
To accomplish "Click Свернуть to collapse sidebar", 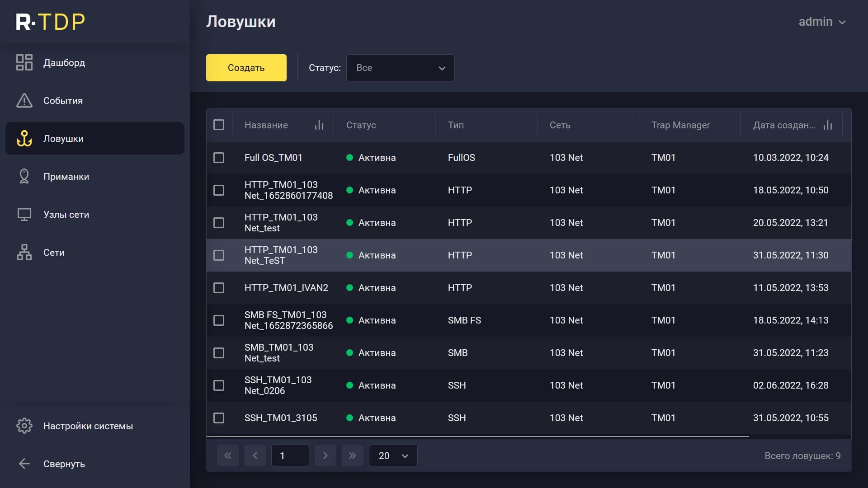I will click(95, 464).
